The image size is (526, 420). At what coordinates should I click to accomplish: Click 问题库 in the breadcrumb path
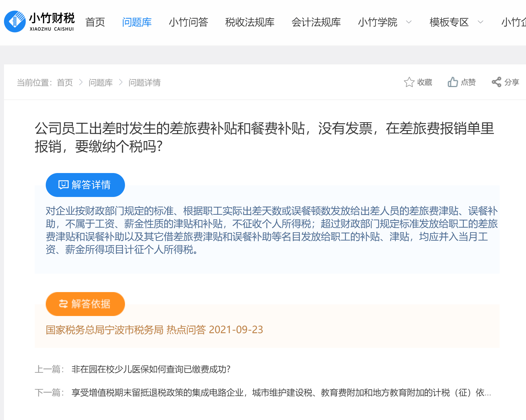(101, 83)
